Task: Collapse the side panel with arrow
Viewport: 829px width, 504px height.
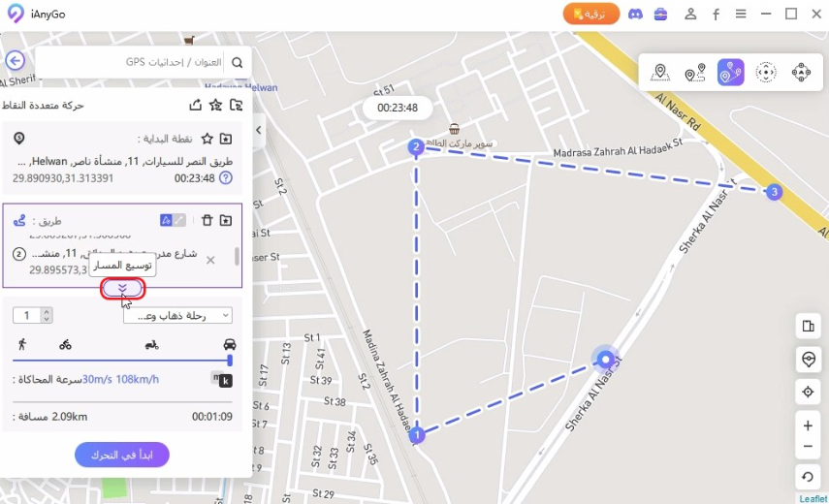Action: click(x=259, y=130)
